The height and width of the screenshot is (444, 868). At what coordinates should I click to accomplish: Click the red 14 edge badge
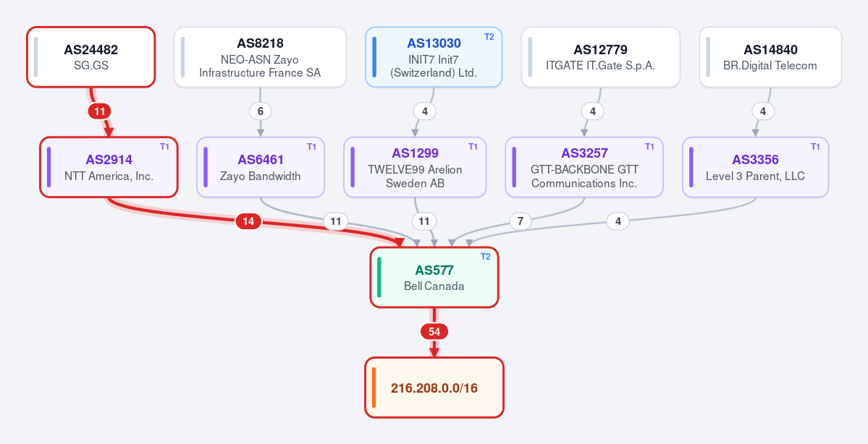click(x=248, y=221)
